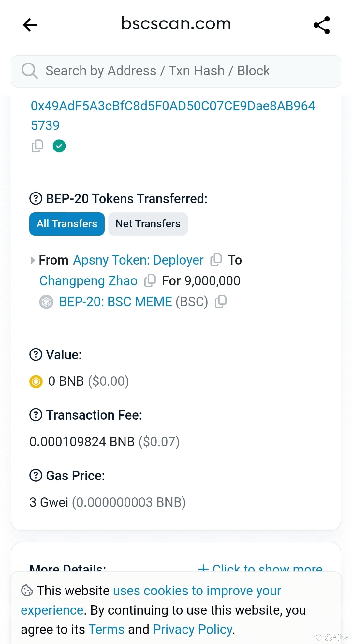Screen dimensions: 352x644
Task: Tap the search magnifier icon
Action: click(x=30, y=71)
